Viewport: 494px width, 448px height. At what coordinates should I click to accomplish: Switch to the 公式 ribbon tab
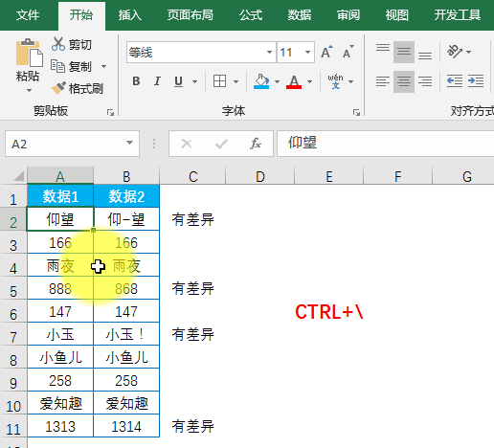point(251,15)
